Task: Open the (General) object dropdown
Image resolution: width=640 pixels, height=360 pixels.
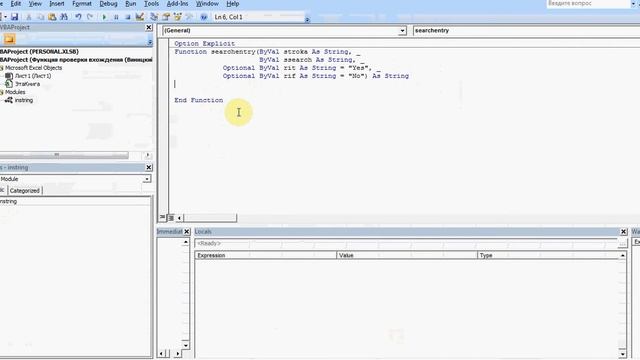Action: tap(402, 31)
